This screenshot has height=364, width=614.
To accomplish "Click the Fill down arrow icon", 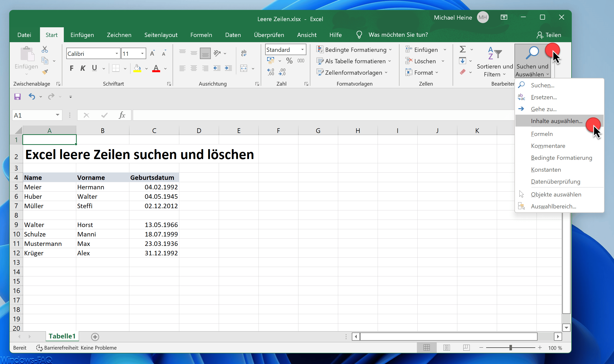I will click(462, 61).
